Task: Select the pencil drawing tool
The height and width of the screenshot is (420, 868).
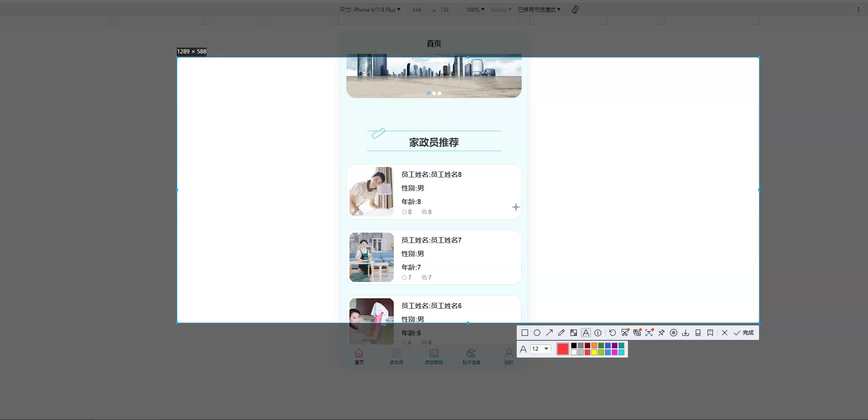Action: 561,333
